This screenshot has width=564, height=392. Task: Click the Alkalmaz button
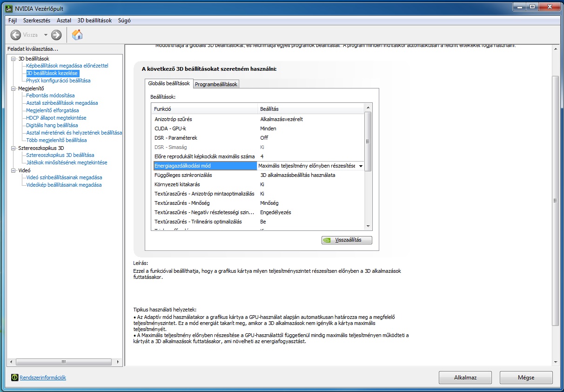pos(466,378)
